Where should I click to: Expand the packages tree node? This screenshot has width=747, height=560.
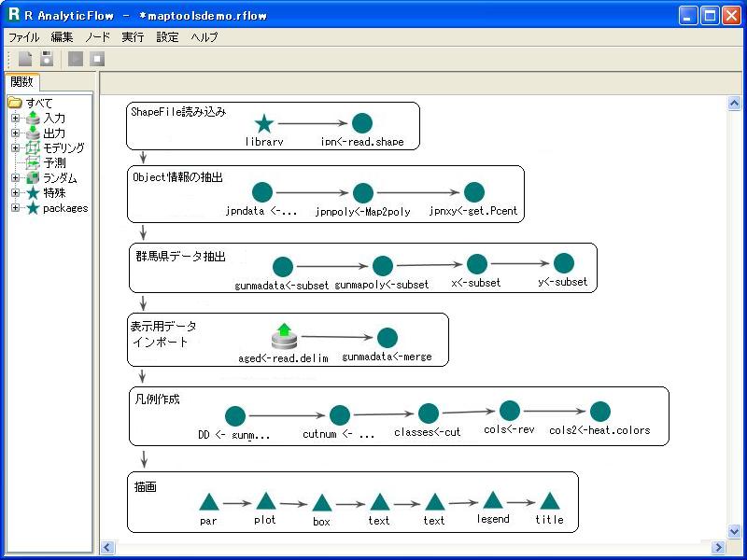(x=15, y=208)
